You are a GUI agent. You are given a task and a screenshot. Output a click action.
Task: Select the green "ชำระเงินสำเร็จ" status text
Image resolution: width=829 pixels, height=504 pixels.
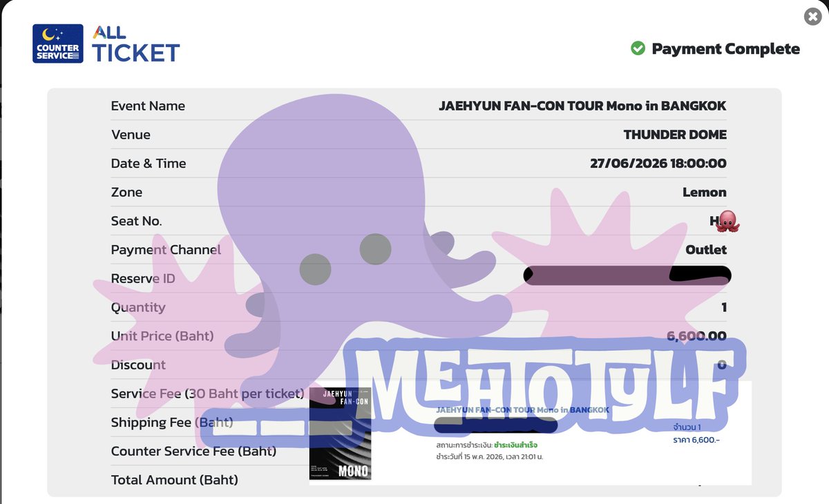[516, 445]
